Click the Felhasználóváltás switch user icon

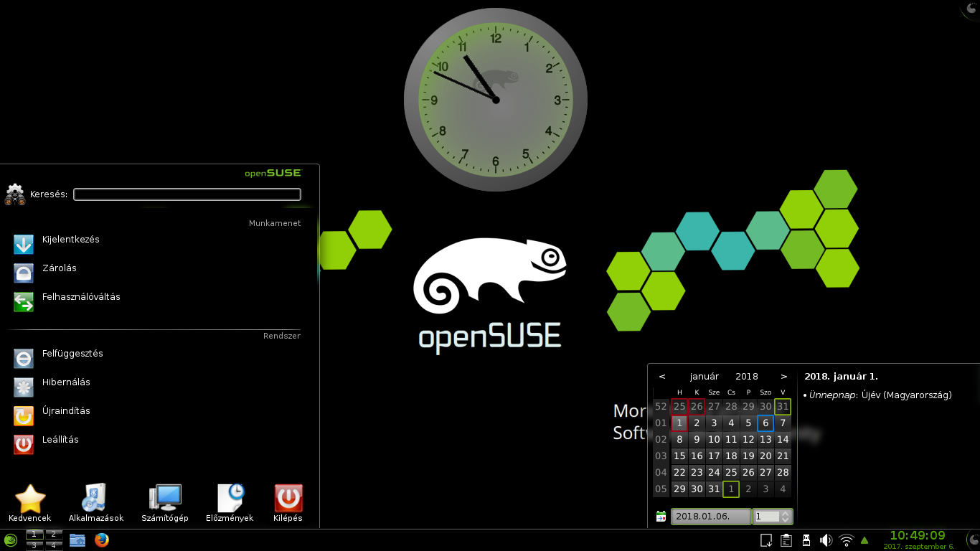[24, 302]
